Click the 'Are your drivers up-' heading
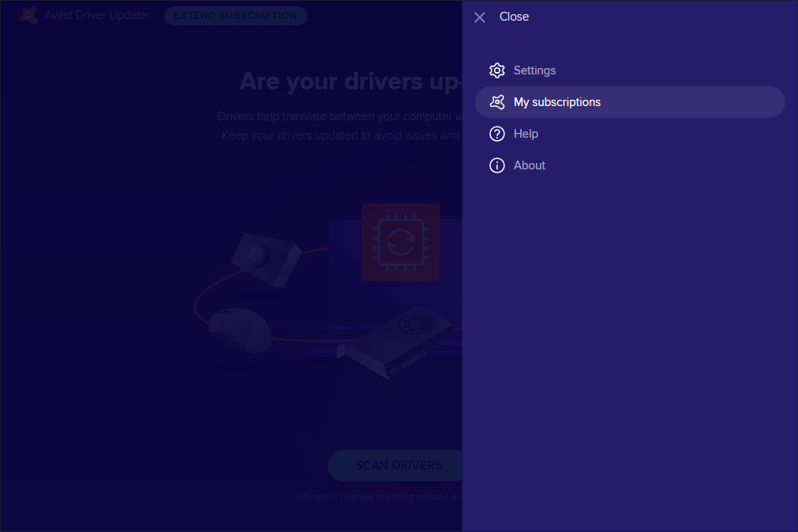Screen dimensions: 798x532 pos(350,82)
